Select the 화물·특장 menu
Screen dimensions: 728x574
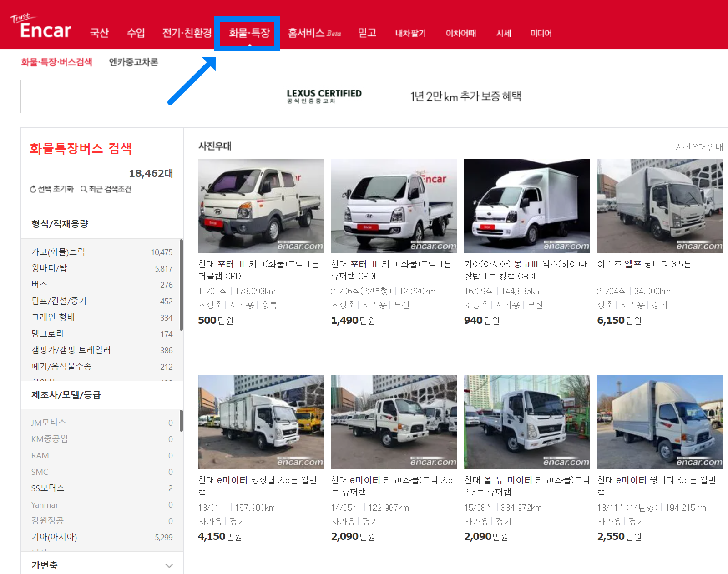(249, 33)
